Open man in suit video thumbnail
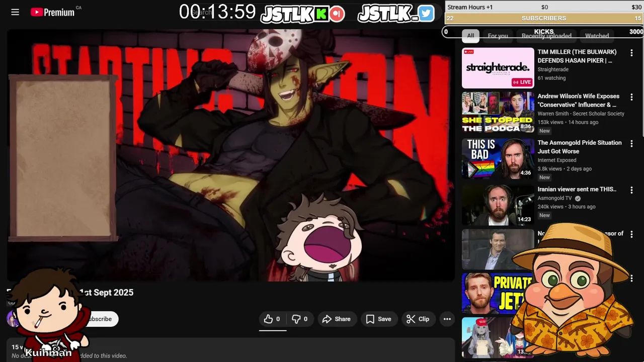 [x=498, y=249]
